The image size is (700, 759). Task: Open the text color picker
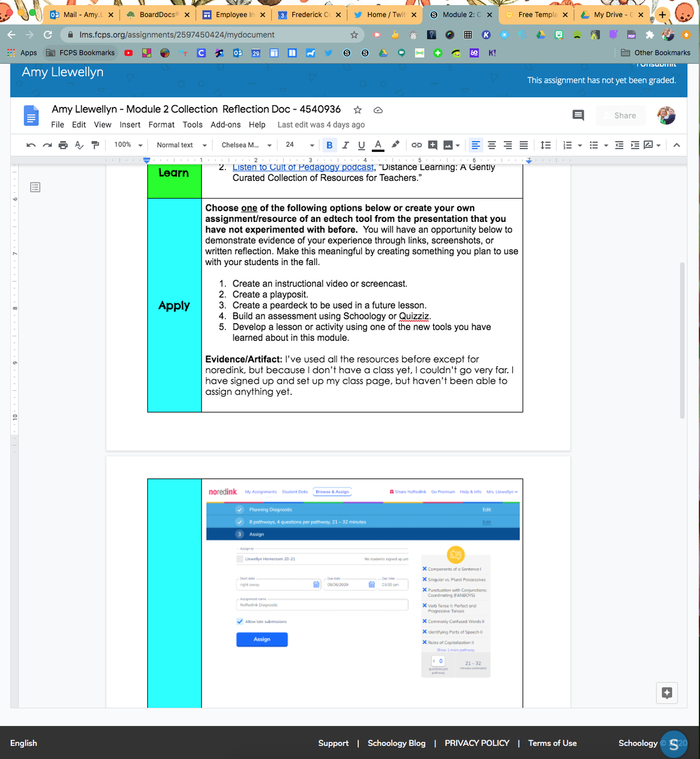pyautogui.click(x=378, y=145)
